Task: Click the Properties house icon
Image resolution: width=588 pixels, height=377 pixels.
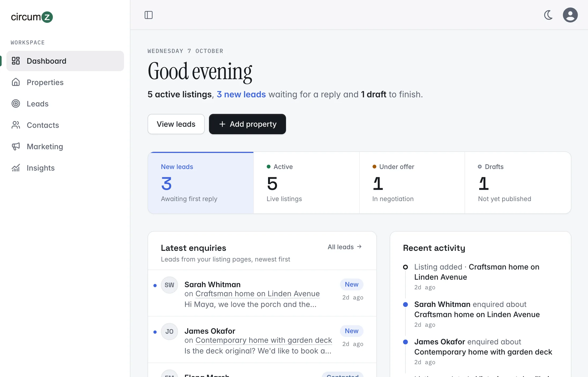Action: click(16, 82)
